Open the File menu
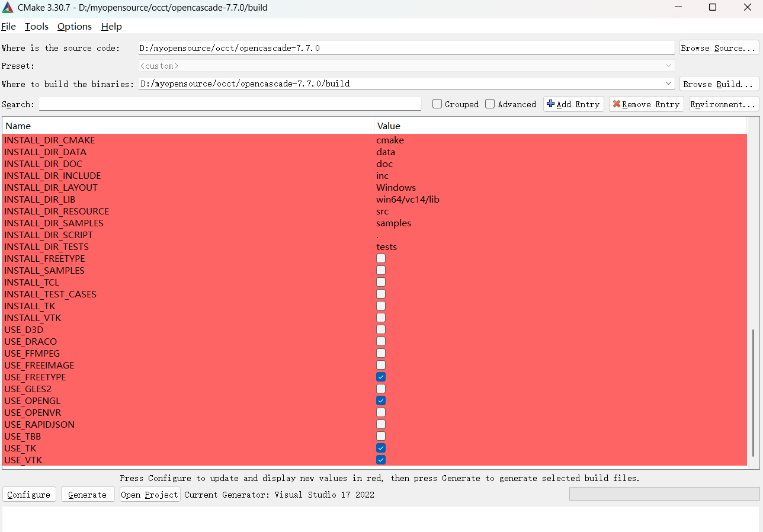 (x=9, y=26)
